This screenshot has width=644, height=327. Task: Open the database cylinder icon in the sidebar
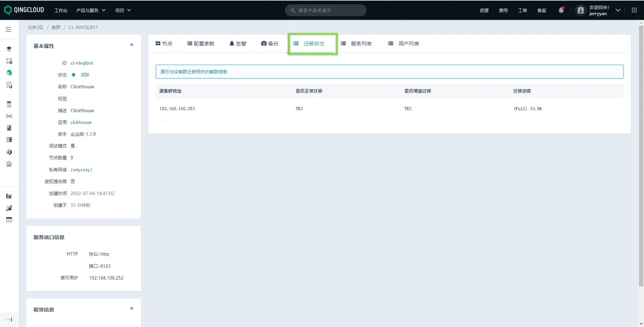click(x=9, y=104)
